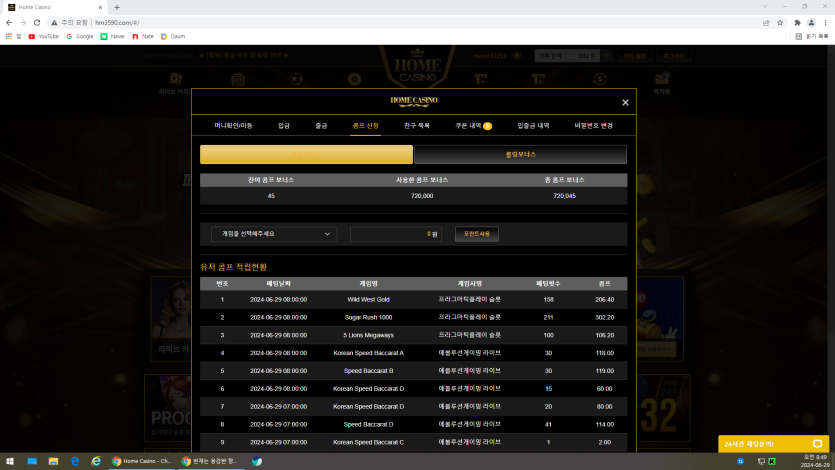
Task: Select the Korean Speed Baccarat A row
Action: 413,353
